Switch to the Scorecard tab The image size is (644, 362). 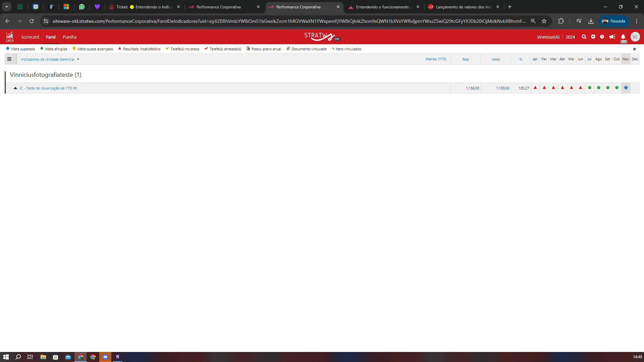30,37
